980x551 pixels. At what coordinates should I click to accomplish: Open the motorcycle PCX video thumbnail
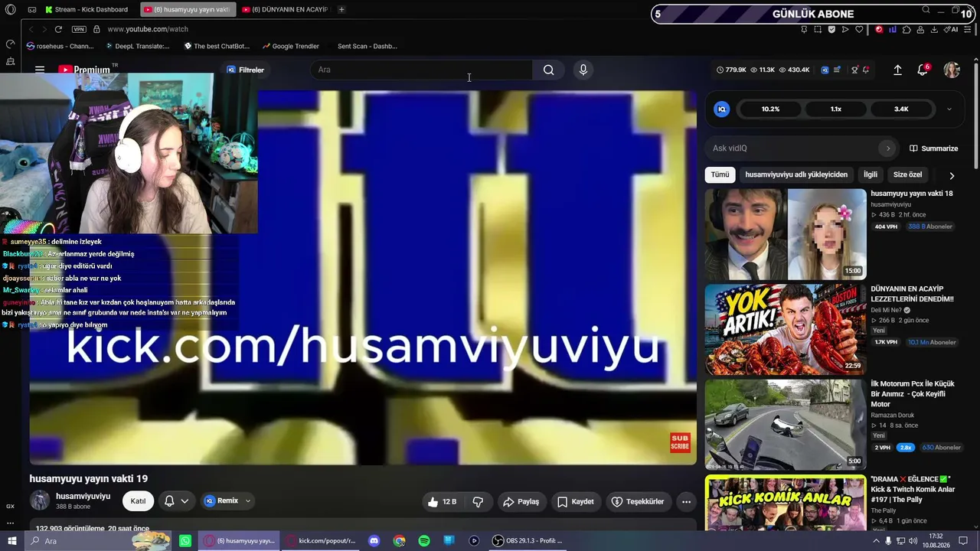click(786, 425)
